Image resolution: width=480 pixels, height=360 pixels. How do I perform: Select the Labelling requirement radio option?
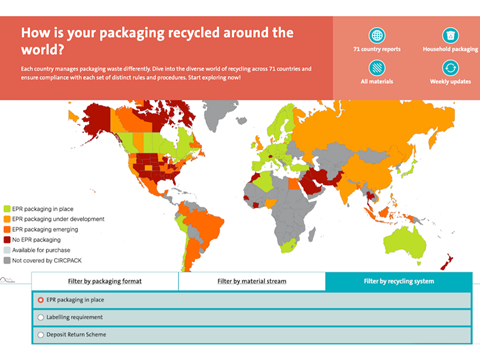point(41,317)
